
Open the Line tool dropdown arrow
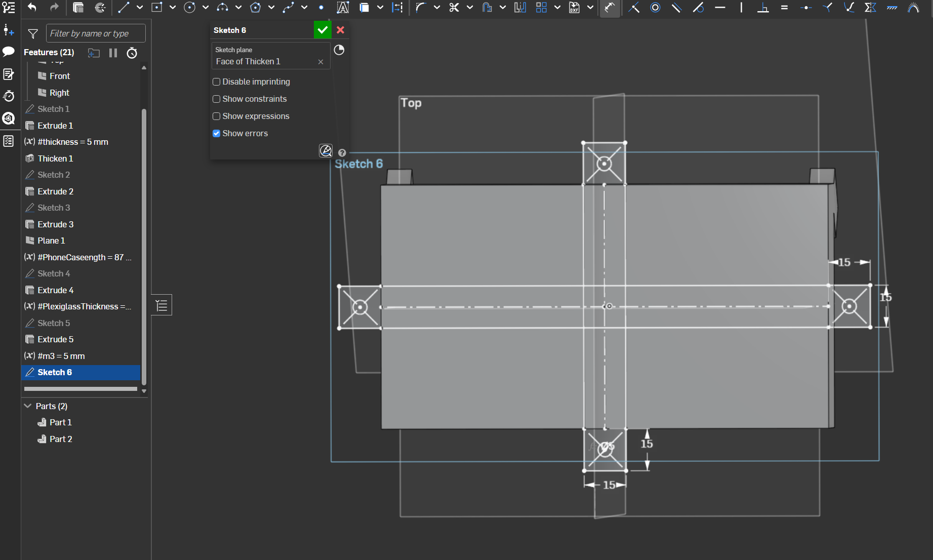(140, 8)
